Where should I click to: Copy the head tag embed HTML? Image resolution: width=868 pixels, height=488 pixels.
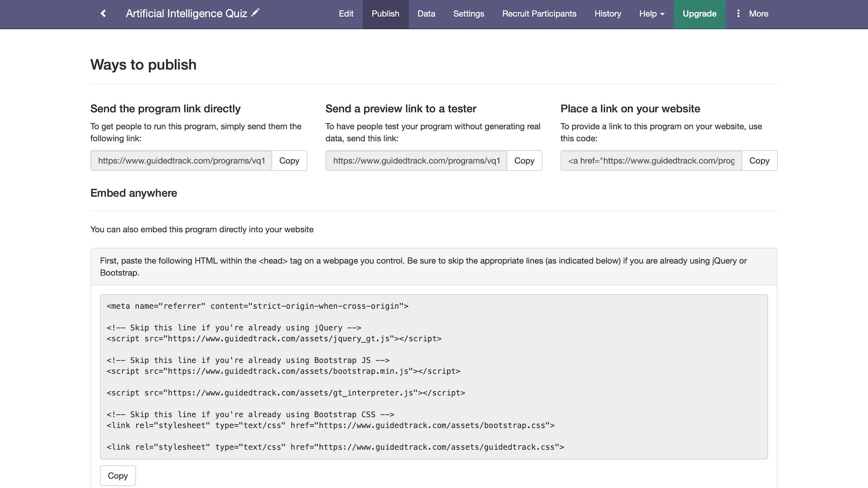click(x=118, y=475)
